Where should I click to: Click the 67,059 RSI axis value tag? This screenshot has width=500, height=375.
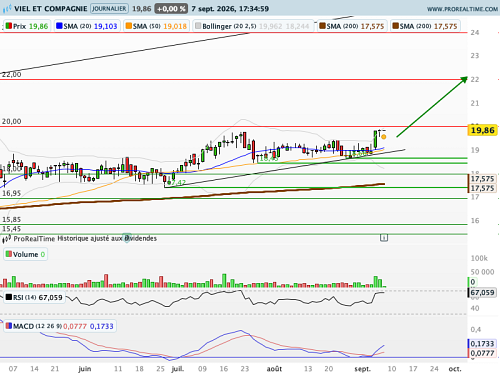[482, 293]
